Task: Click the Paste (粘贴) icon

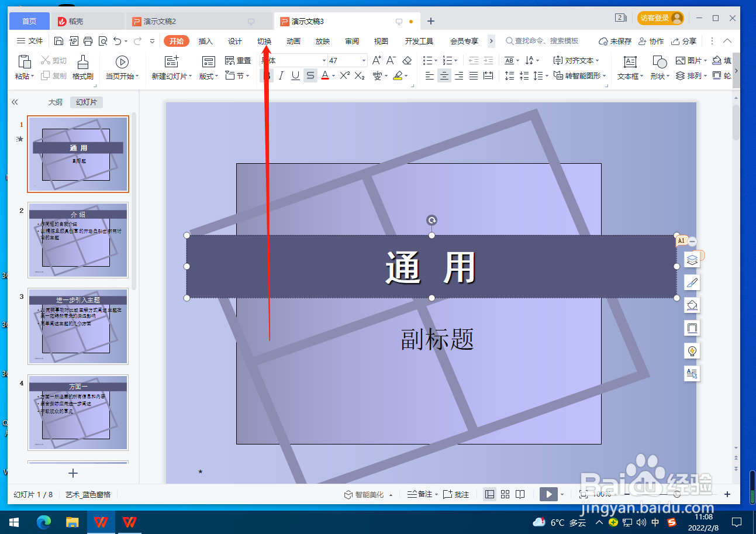Action: [x=24, y=61]
